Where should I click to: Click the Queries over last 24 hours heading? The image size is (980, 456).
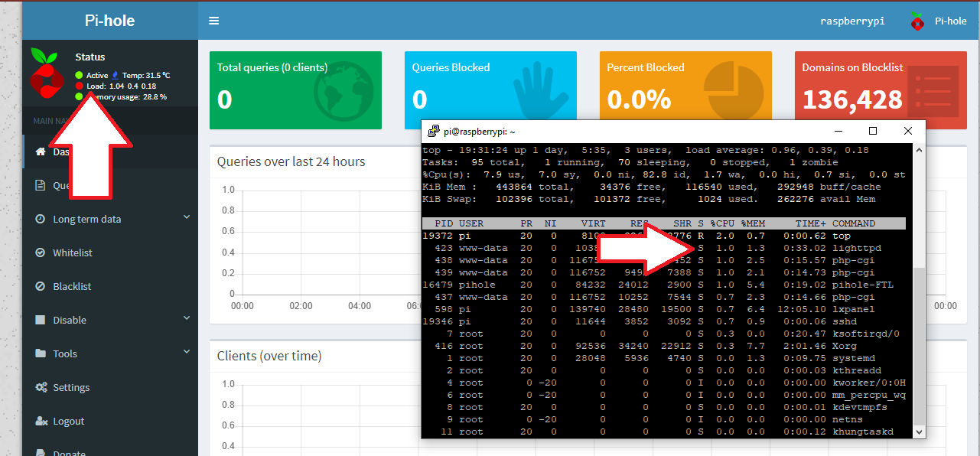tap(291, 161)
